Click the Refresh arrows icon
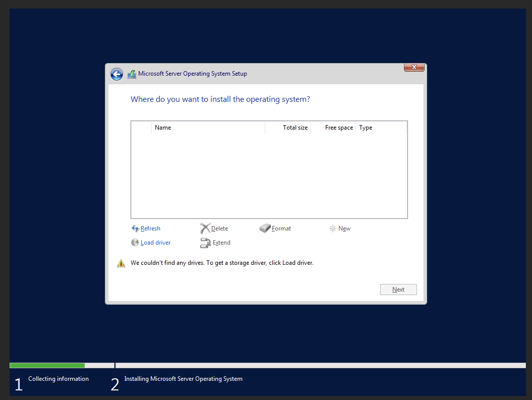Viewport: 532px width, 400px height. [135, 228]
